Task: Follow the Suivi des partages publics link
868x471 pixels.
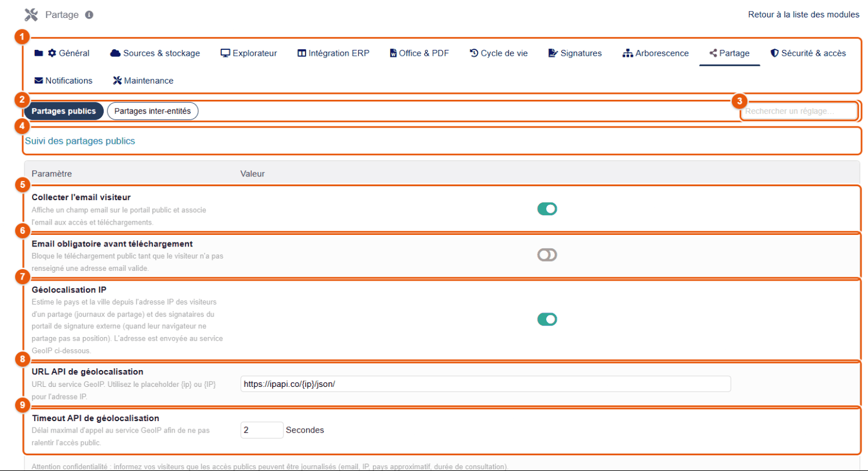Action: tap(80, 140)
